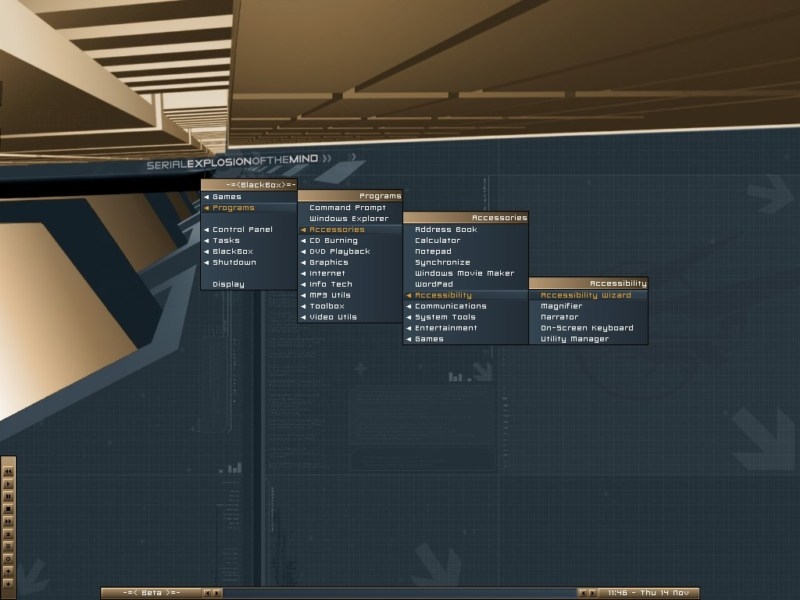800x600 pixels.
Task: Click the circle icon in the media bar
Action: 8,559
